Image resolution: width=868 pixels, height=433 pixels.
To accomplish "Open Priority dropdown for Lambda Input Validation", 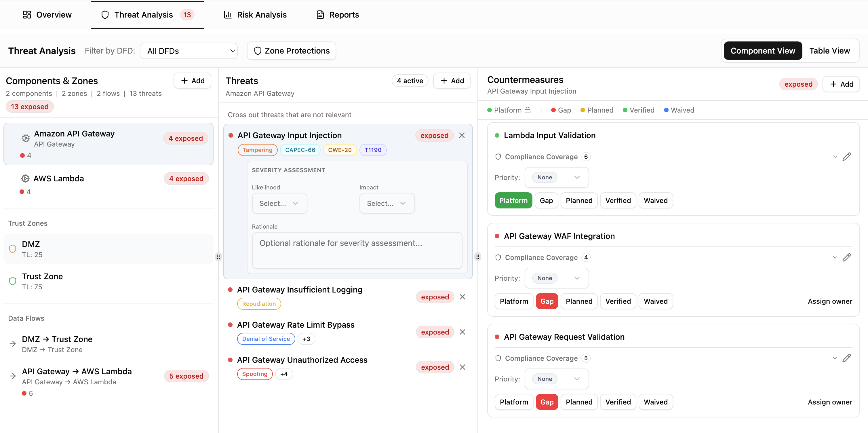I will 557,177.
